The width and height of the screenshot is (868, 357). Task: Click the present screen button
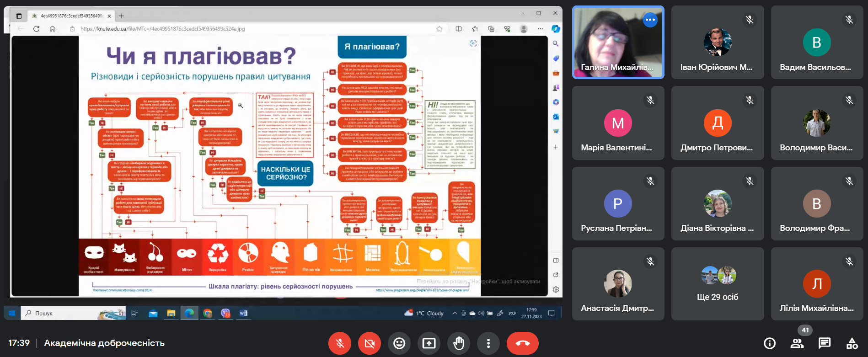click(x=429, y=343)
